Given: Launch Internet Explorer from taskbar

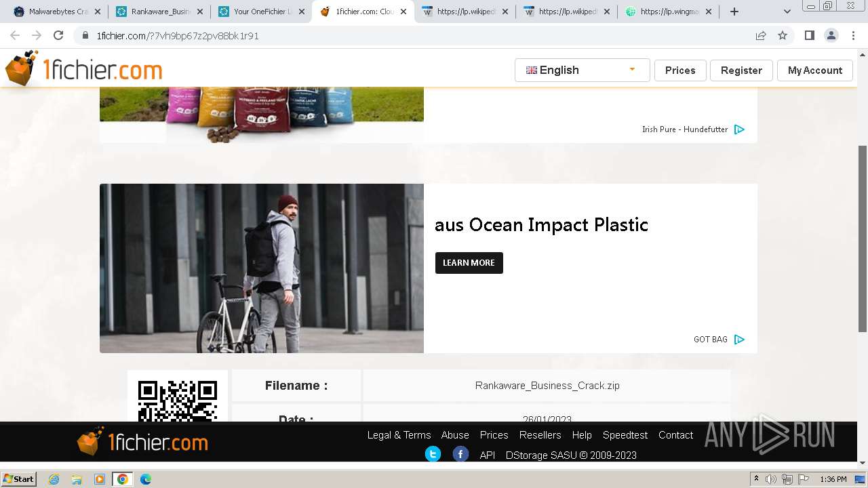Looking at the screenshot, I should [x=54, y=479].
